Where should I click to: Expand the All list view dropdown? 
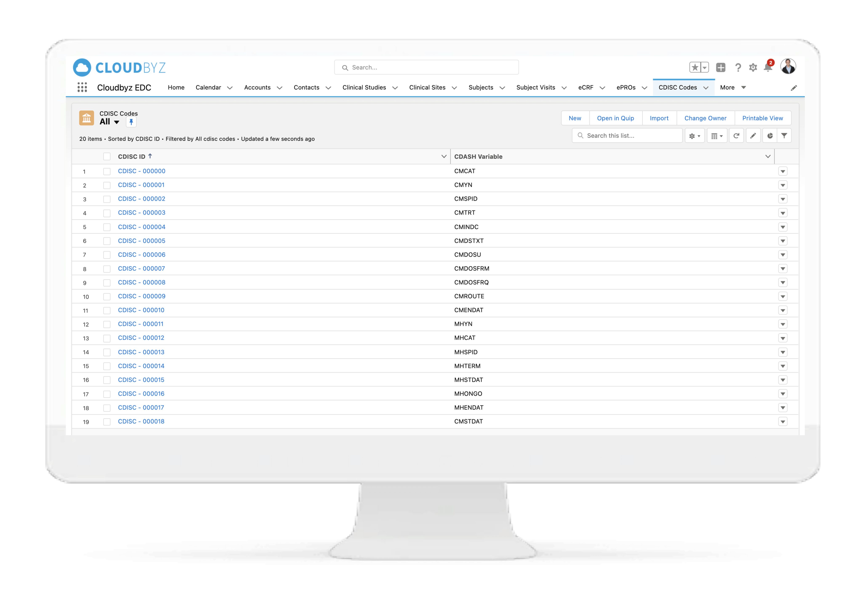click(x=117, y=122)
